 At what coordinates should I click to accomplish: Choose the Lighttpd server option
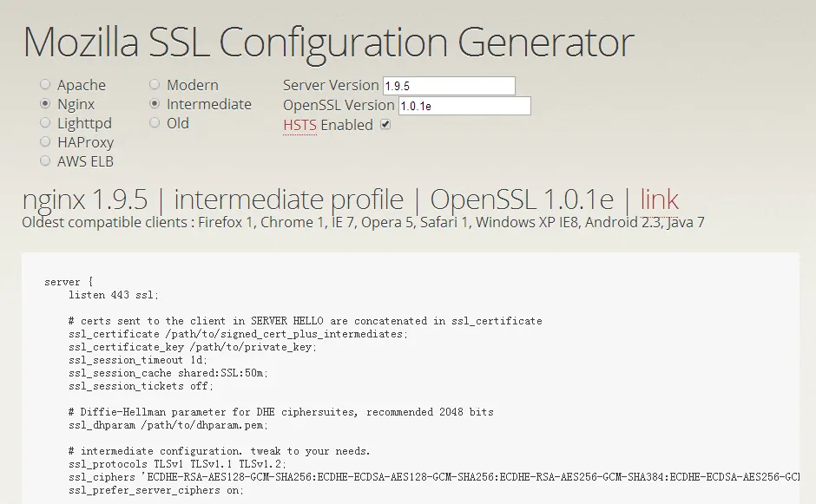pyautogui.click(x=45, y=123)
